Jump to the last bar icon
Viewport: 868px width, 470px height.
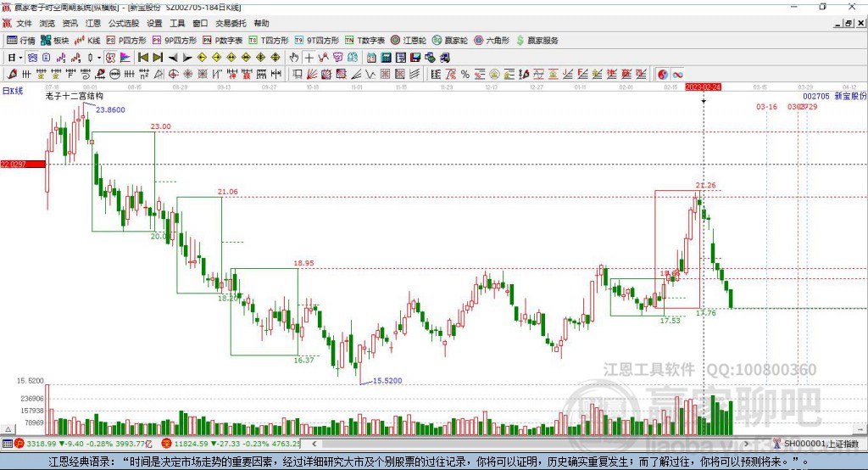coord(158,58)
